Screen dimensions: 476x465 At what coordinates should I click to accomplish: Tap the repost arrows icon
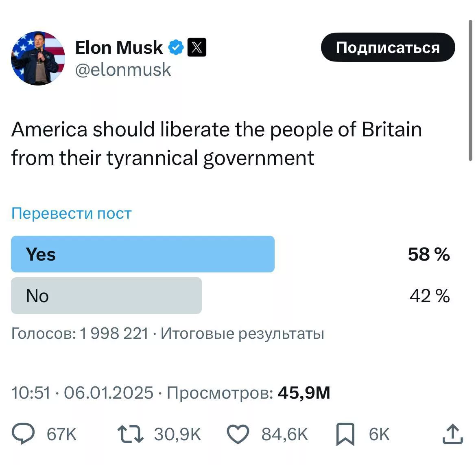[x=130, y=434]
